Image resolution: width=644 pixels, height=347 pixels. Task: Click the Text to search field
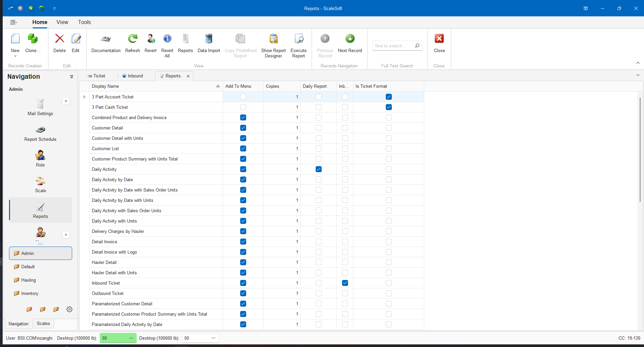397,46
